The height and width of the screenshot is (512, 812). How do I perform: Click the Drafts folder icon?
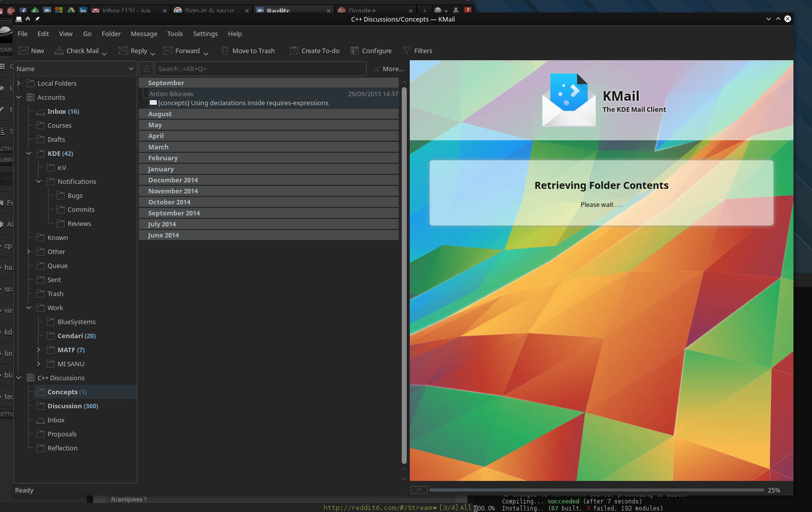[x=41, y=139]
